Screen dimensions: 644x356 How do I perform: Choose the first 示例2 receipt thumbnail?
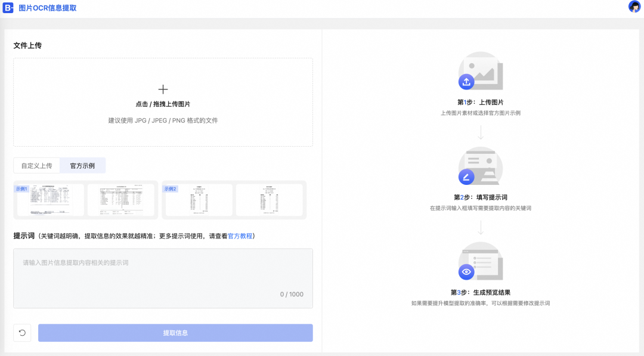[199, 200]
